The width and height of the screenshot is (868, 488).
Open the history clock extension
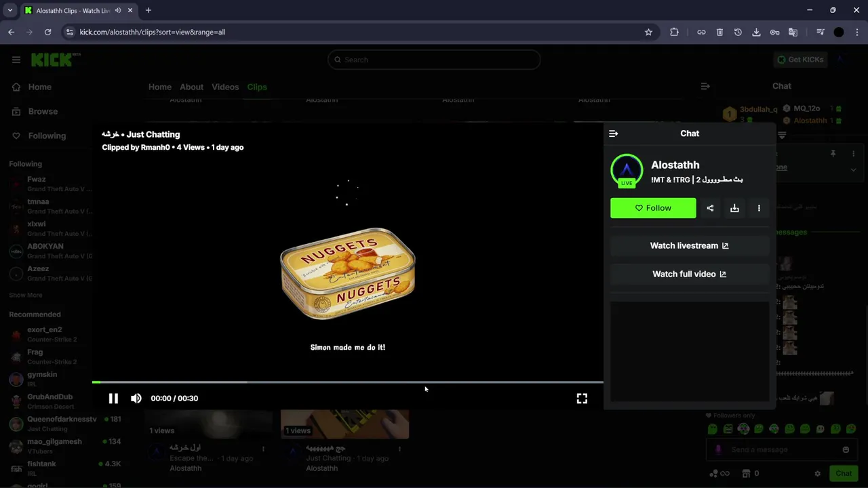coord(738,32)
